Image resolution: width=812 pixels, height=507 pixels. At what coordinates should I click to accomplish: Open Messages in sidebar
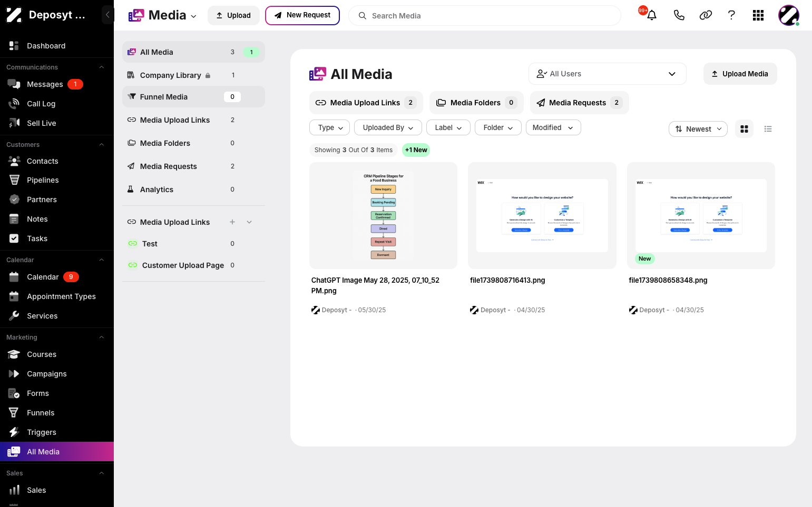pyautogui.click(x=57, y=84)
